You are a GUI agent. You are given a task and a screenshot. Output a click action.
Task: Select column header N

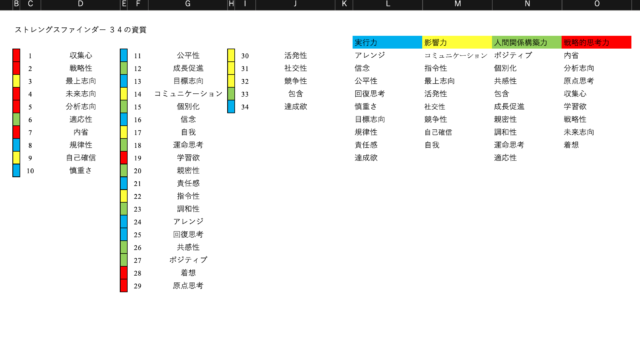click(527, 4)
